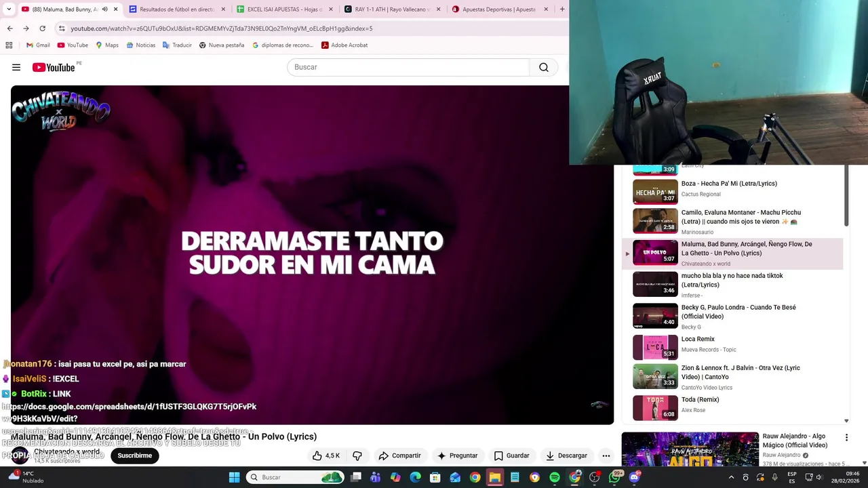Open Microsoft Edge from taskbar
This screenshot has width=868, height=488.
416,477
